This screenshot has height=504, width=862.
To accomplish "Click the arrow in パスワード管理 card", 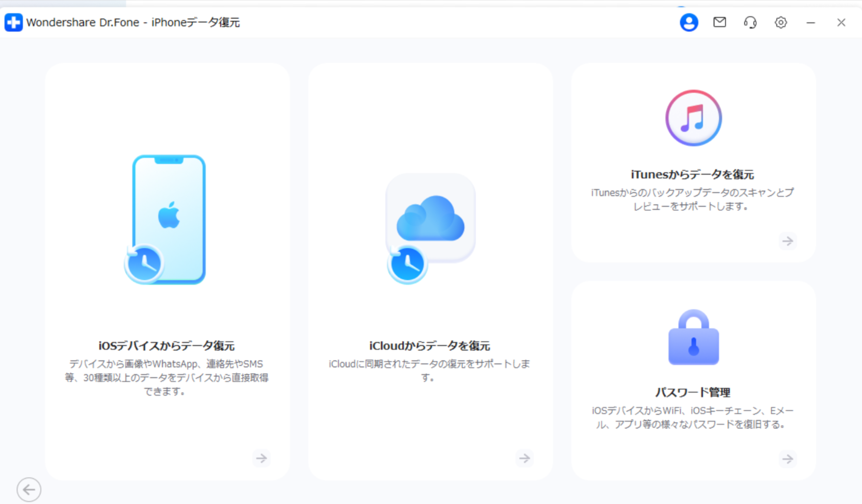I will click(788, 459).
